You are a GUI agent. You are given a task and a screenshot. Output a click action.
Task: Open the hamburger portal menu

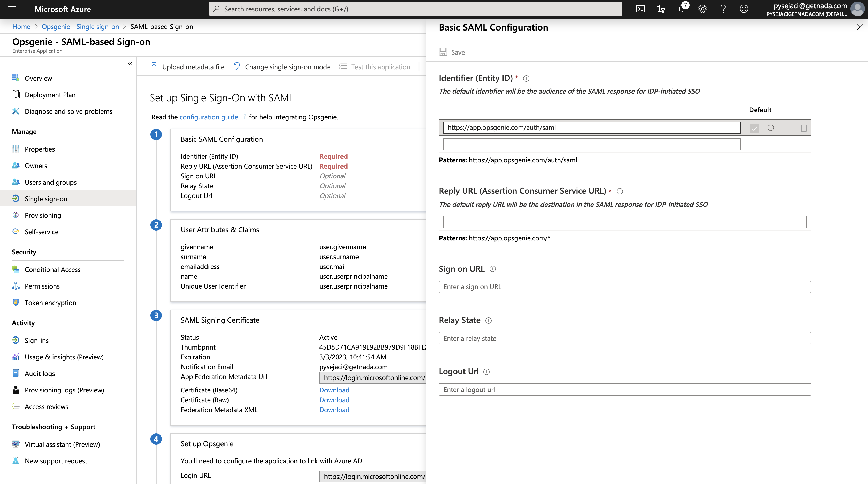click(12, 9)
